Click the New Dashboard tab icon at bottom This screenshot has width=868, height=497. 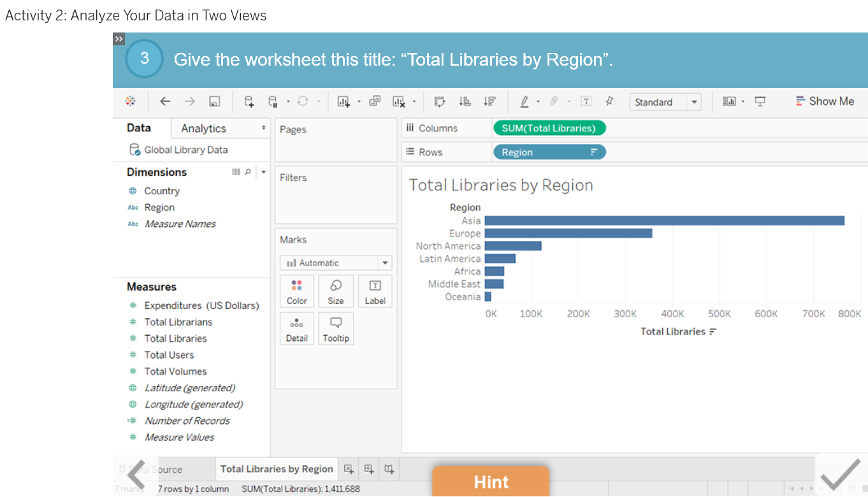pyautogui.click(x=369, y=469)
